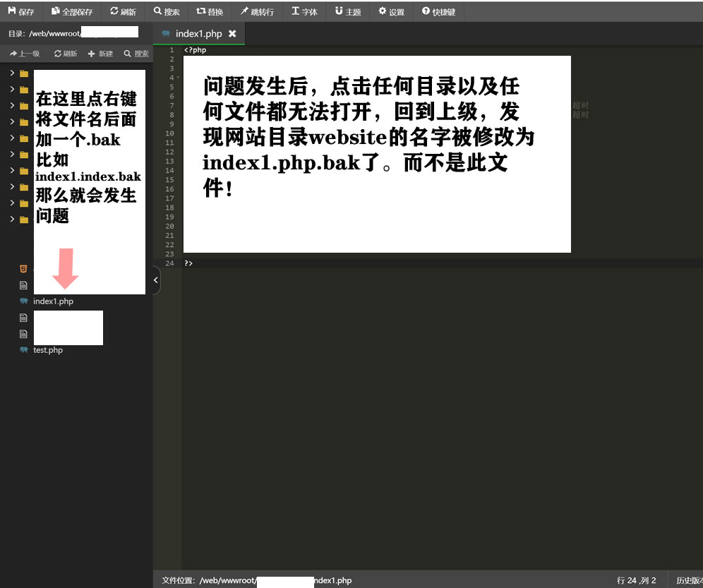Open the 跳转行 go-to-line tool

click(x=257, y=12)
